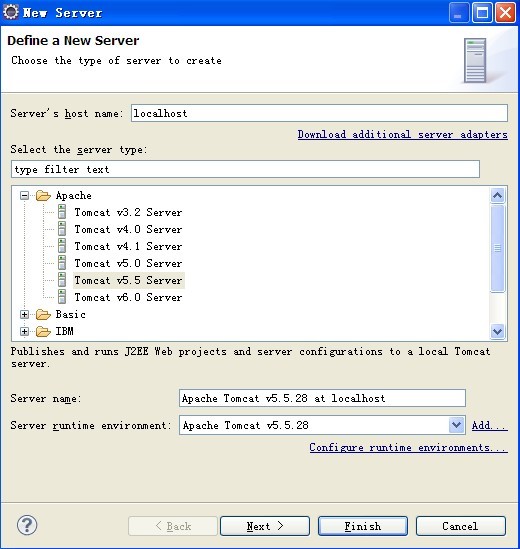Open Configure runtime environments link
520x549 pixels.
pyautogui.click(x=409, y=447)
